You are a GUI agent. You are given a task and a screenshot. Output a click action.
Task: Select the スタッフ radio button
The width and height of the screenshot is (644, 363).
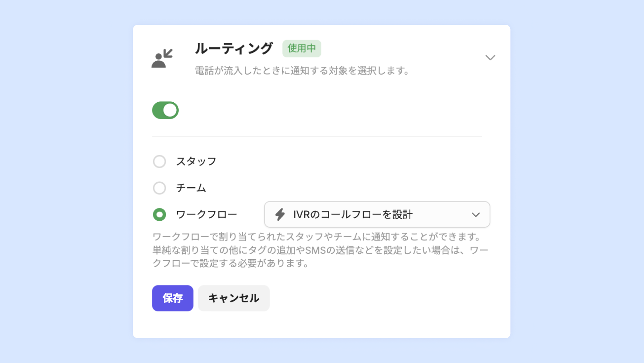click(159, 162)
